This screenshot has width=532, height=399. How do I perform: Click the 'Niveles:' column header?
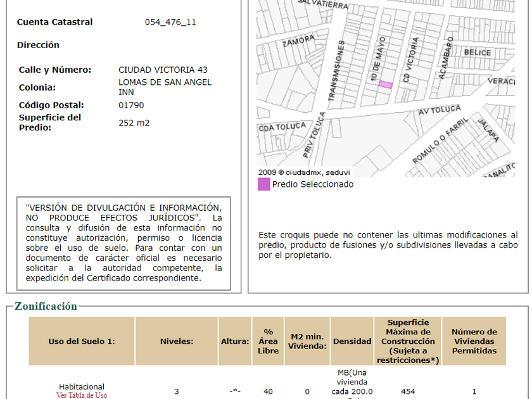coord(177,341)
